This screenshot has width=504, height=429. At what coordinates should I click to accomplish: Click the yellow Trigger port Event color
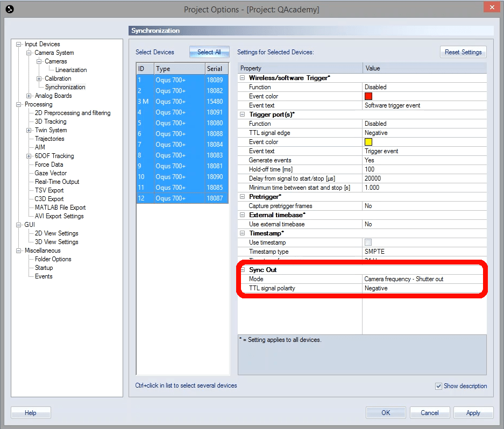pyautogui.click(x=368, y=142)
